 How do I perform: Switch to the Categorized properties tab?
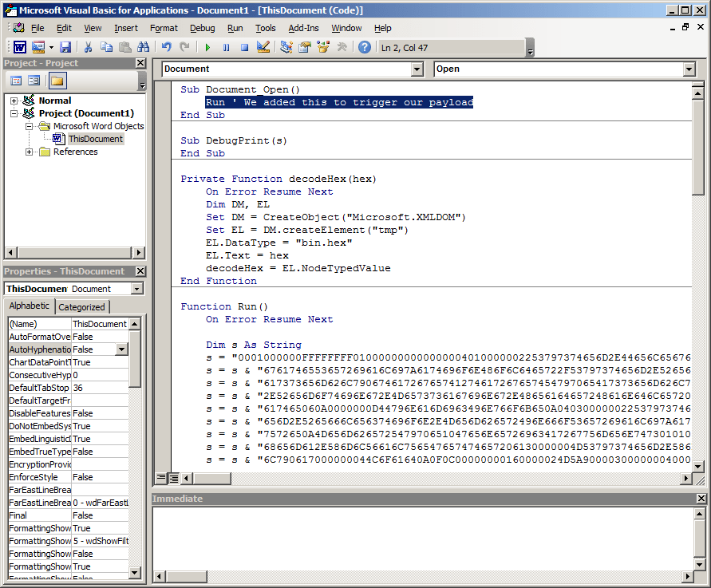(x=81, y=307)
